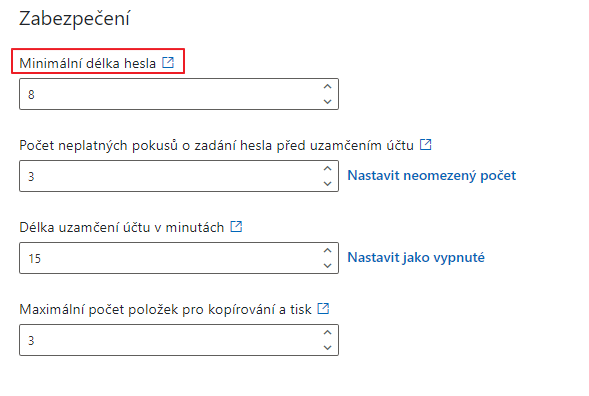Increase account lockout minutes value

(328, 250)
